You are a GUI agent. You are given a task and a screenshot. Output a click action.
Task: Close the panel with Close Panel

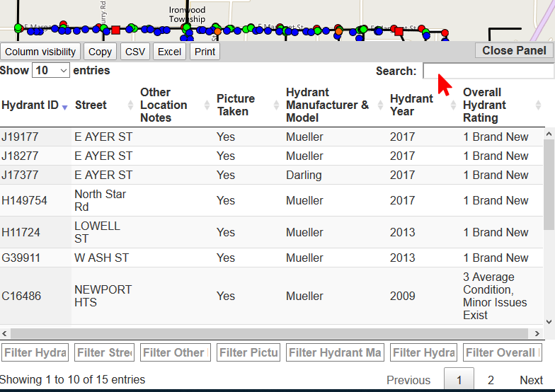tap(514, 50)
